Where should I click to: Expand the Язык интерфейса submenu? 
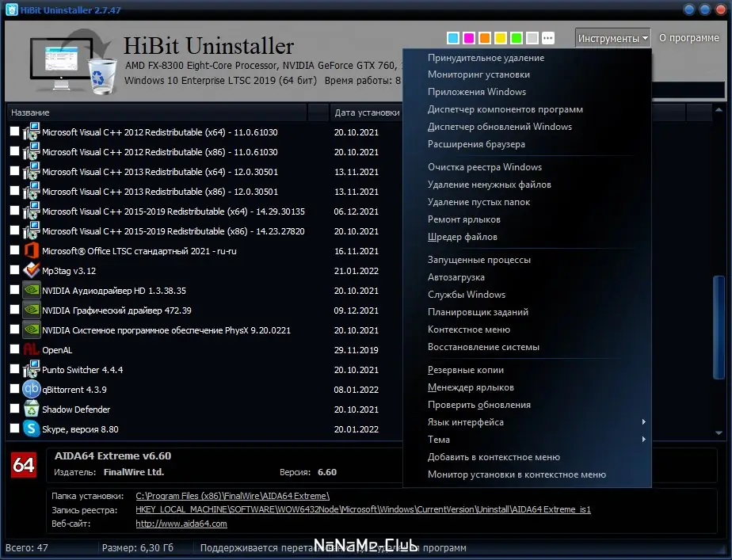coord(527,422)
